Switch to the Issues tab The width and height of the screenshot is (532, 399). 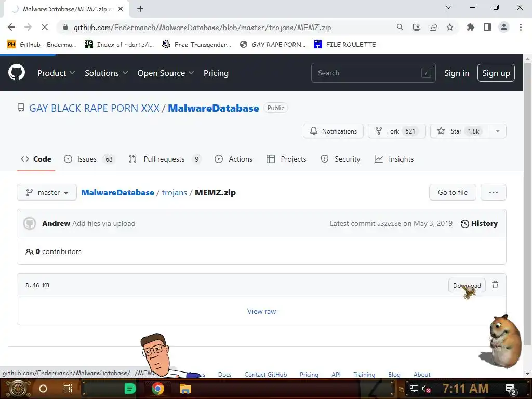[x=89, y=159]
